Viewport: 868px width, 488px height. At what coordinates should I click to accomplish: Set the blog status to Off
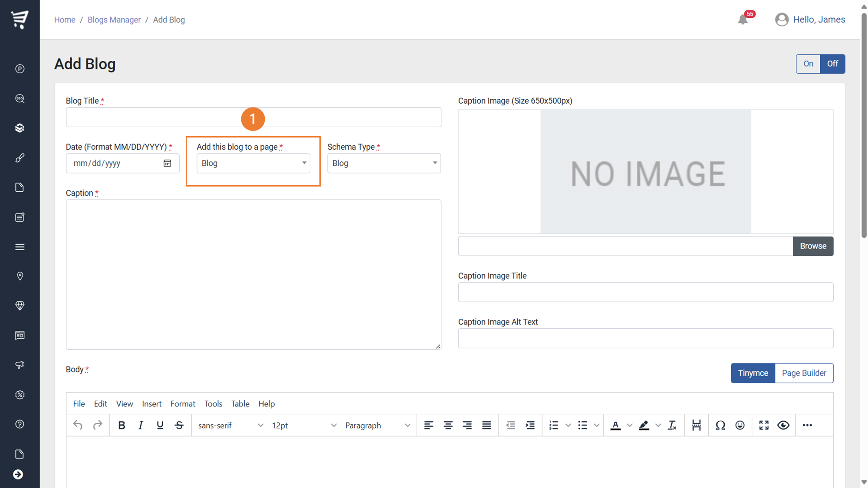coord(832,64)
